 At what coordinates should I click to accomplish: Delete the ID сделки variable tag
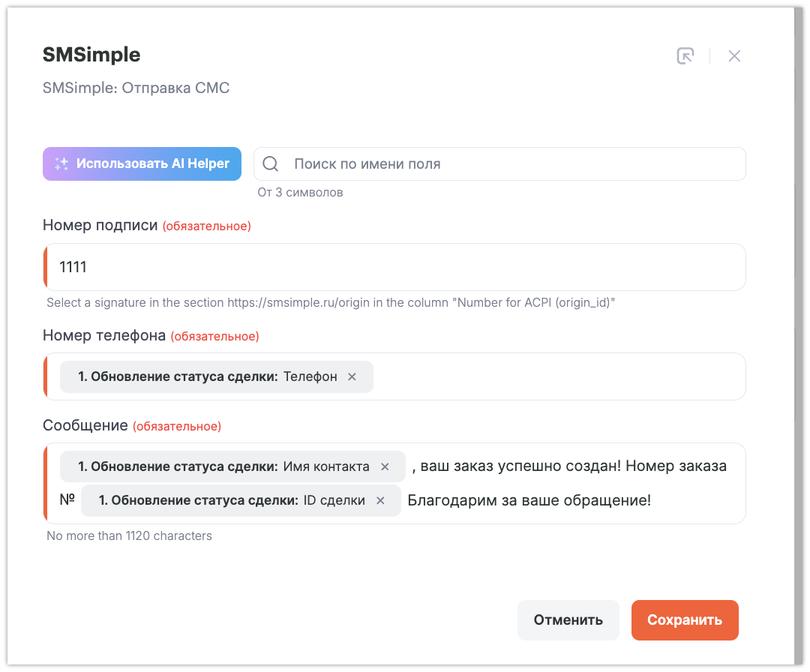coord(380,500)
